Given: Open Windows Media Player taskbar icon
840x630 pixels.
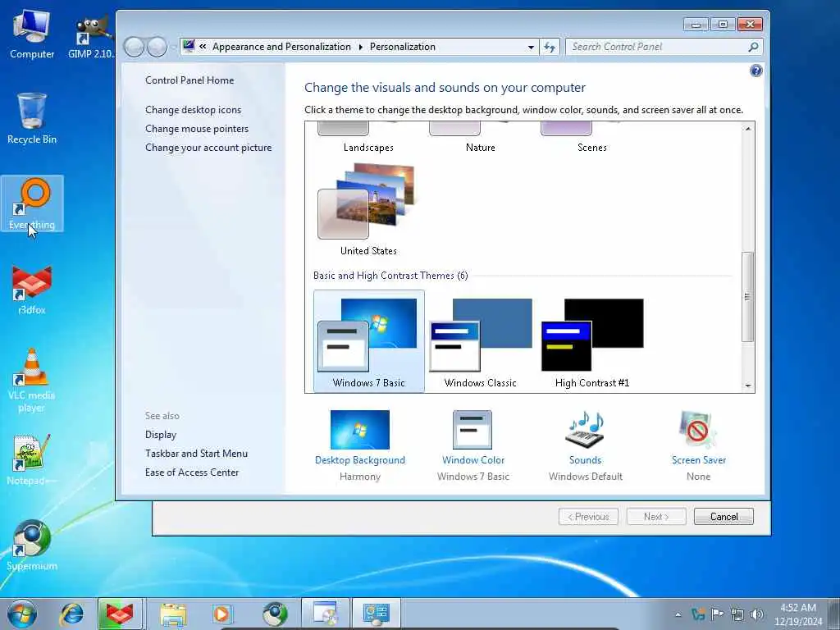Looking at the screenshot, I should pyautogui.click(x=221, y=614).
